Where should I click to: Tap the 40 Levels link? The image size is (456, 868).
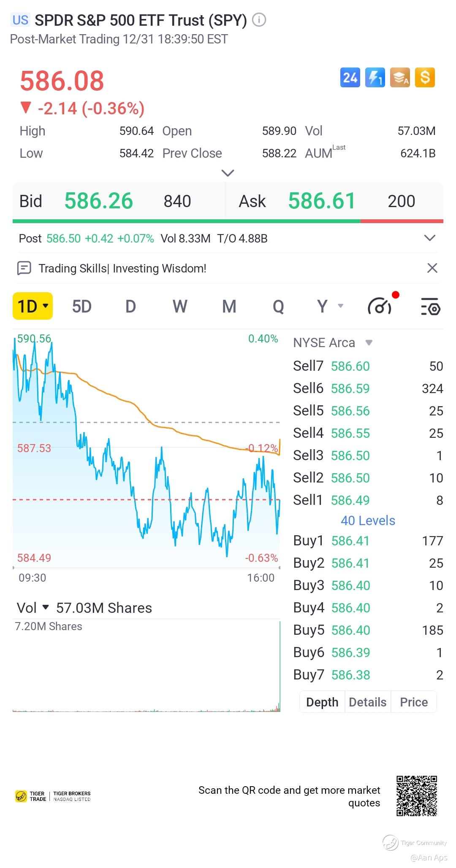tap(368, 520)
